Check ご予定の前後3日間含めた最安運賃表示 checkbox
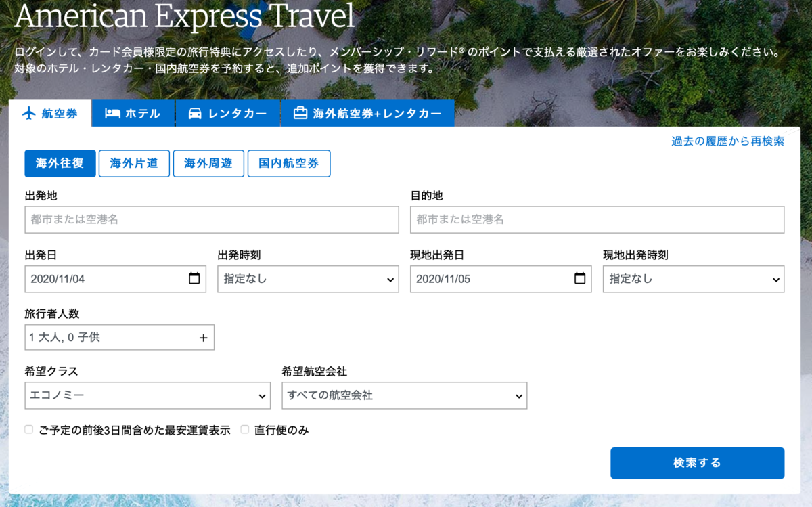812x507 pixels. tap(28, 429)
